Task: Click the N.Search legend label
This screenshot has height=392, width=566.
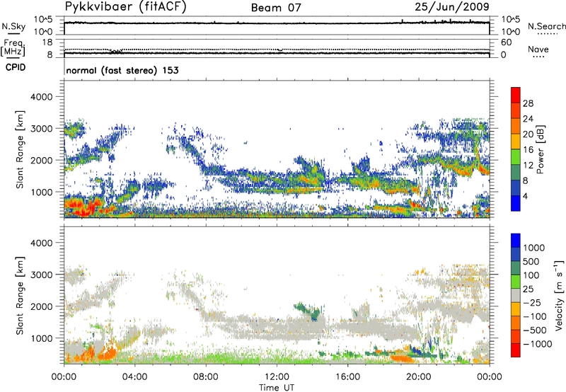Action: click(546, 26)
